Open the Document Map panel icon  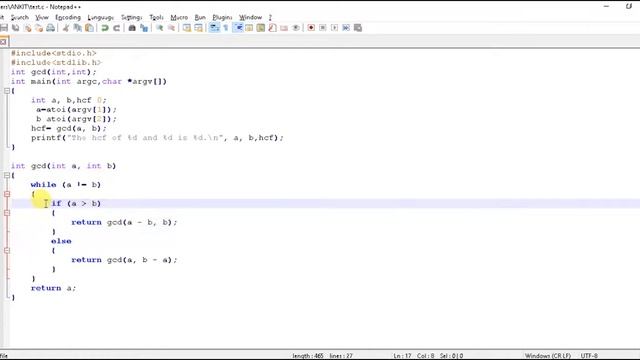tap(260, 28)
